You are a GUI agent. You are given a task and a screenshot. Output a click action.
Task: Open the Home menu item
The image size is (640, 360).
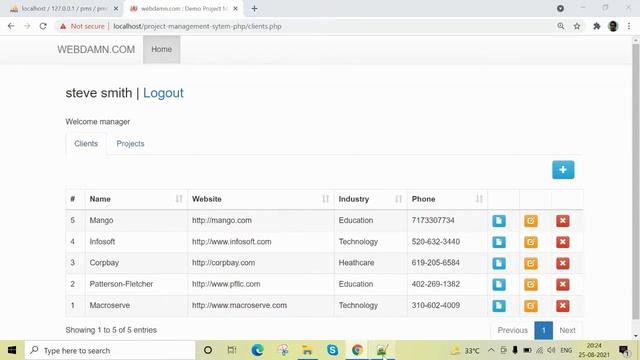162,49
